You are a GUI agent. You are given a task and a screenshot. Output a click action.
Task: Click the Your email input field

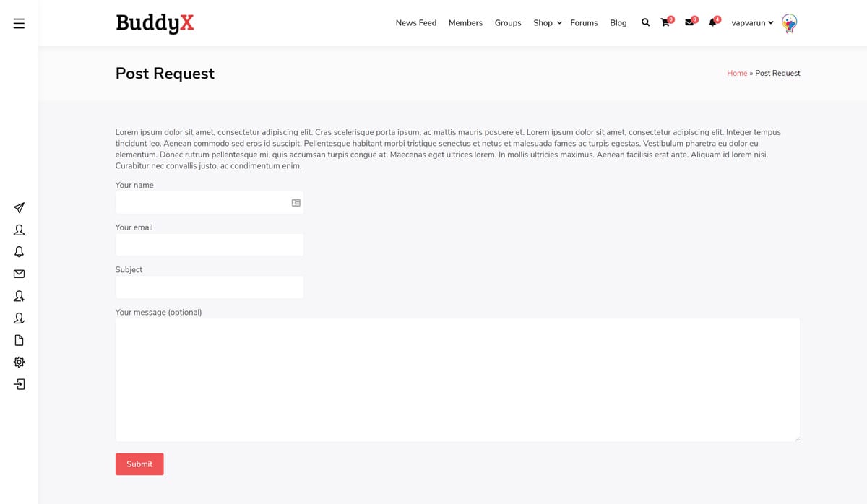tap(210, 245)
